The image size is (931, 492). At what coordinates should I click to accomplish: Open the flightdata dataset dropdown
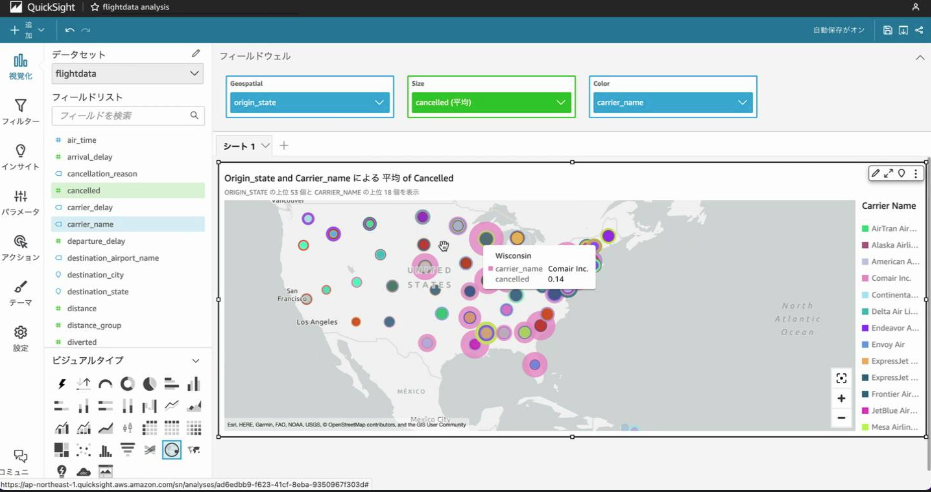pos(128,74)
